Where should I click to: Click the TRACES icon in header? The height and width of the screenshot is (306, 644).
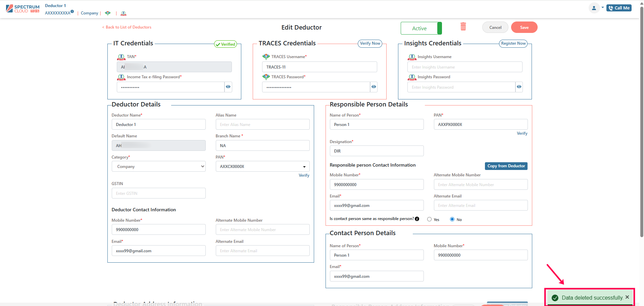click(108, 13)
